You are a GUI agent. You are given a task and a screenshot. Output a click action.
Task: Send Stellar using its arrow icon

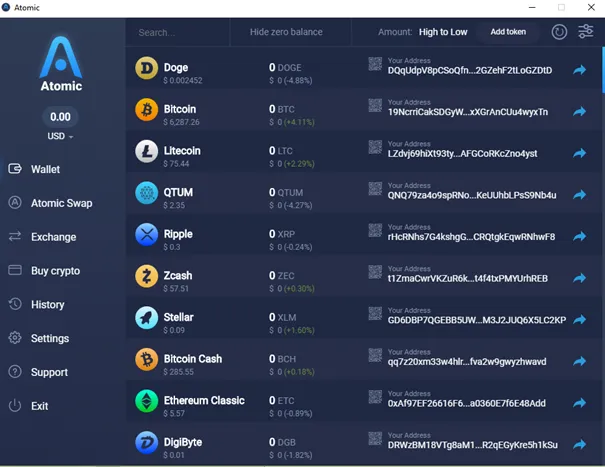point(580,320)
